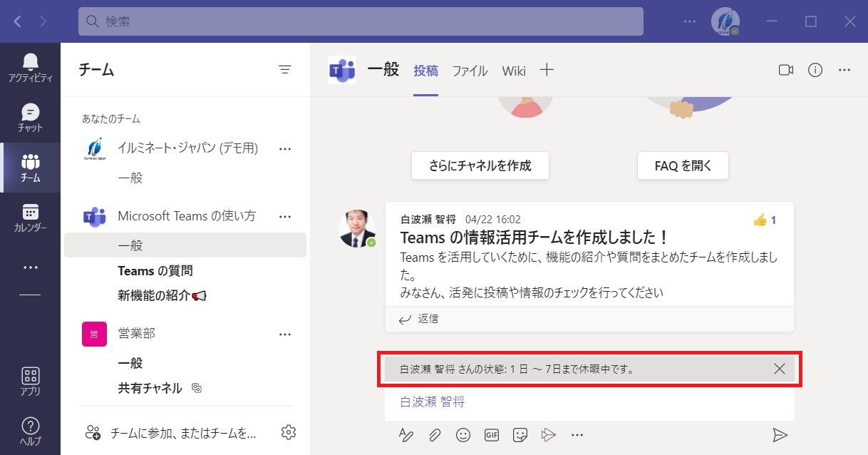Send the message with the arrow icon
The image size is (868, 455).
[x=780, y=434]
